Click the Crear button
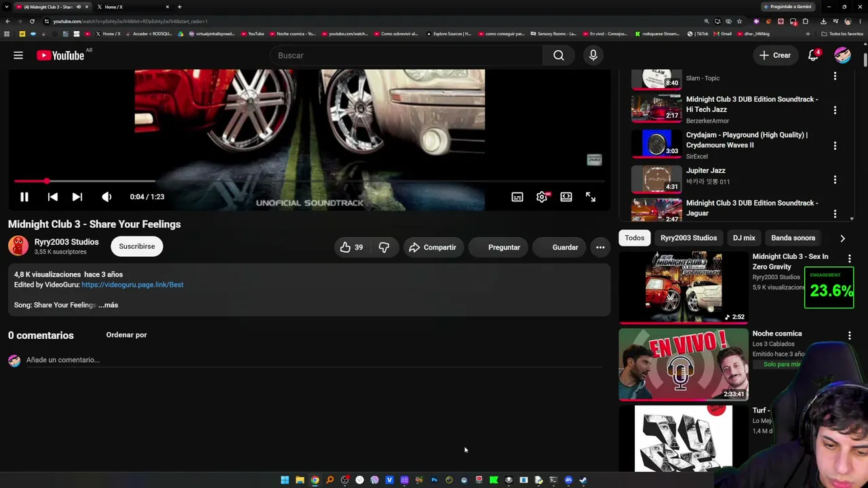Image resolution: width=868 pixels, height=488 pixels. (x=775, y=56)
